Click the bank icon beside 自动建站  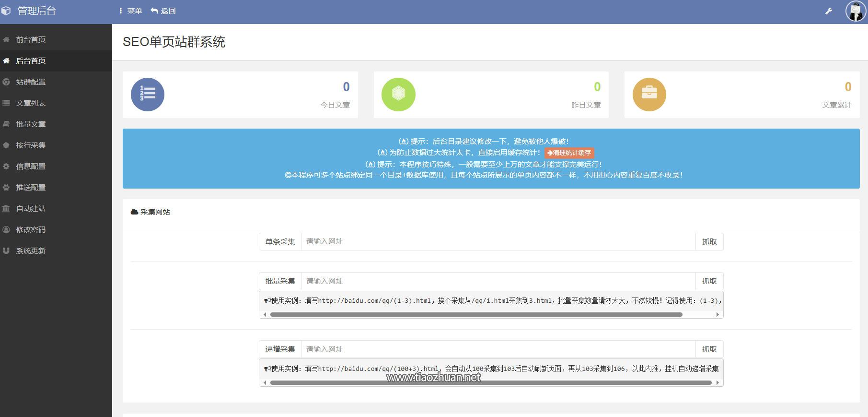tap(6, 208)
